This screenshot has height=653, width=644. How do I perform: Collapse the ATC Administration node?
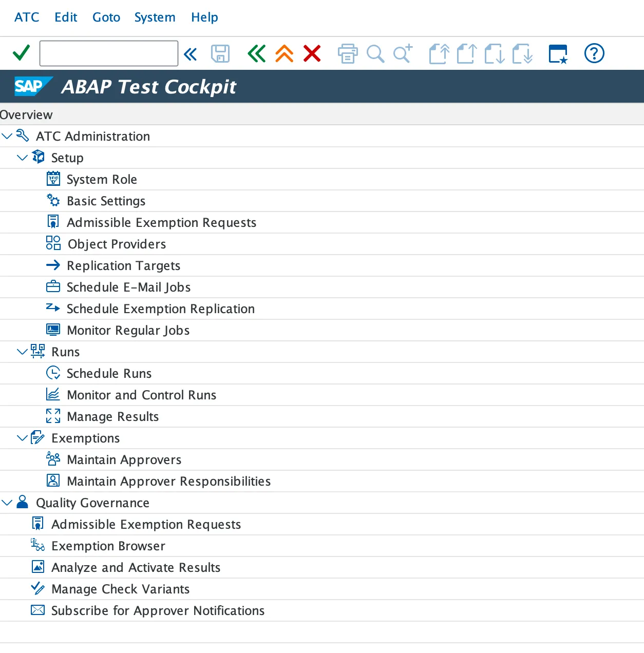(x=7, y=136)
